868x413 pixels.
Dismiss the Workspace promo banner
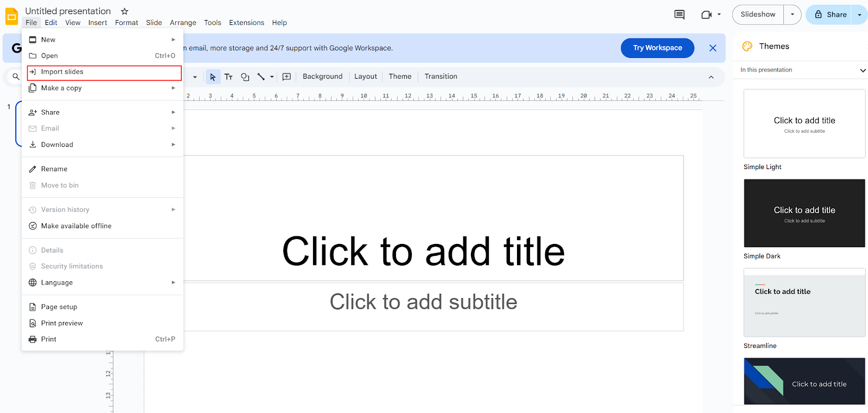(x=713, y=48)
